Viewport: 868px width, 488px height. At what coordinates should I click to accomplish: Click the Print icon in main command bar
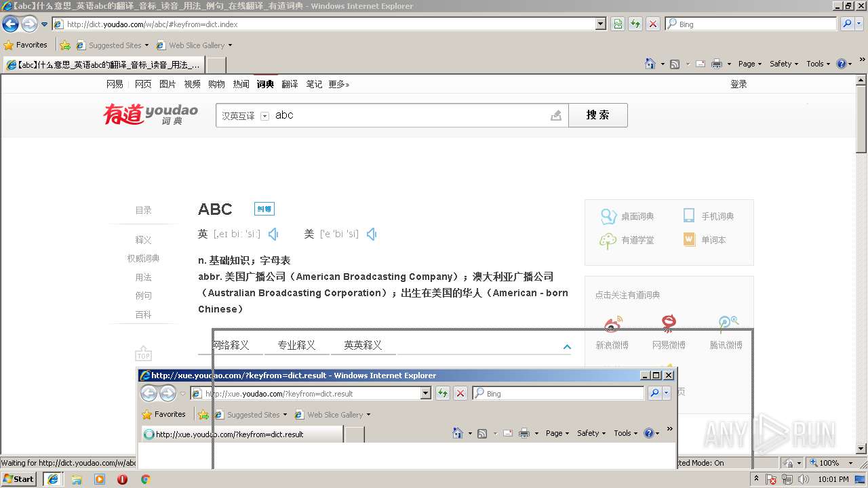point(717,64)
